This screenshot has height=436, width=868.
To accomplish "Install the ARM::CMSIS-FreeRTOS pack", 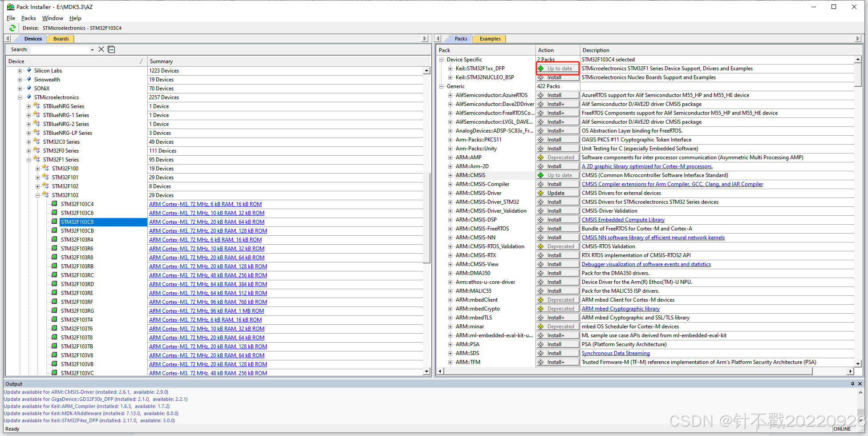I will [x=558, y=229].
